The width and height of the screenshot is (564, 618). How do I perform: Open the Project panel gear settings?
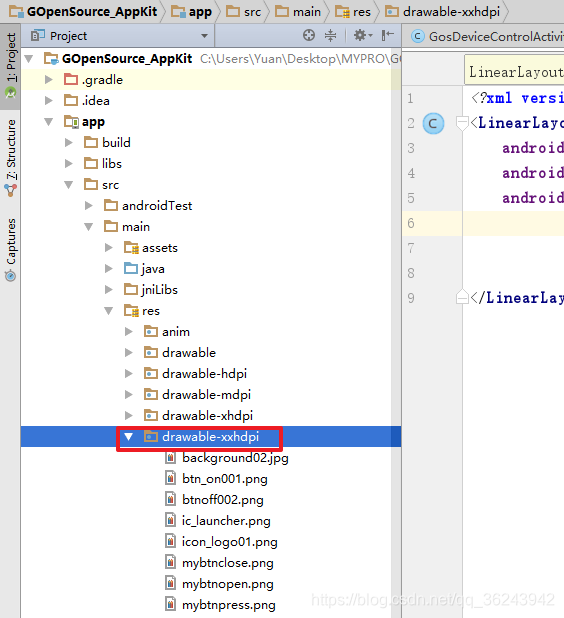pyautogui.click(x=362, y=35)
